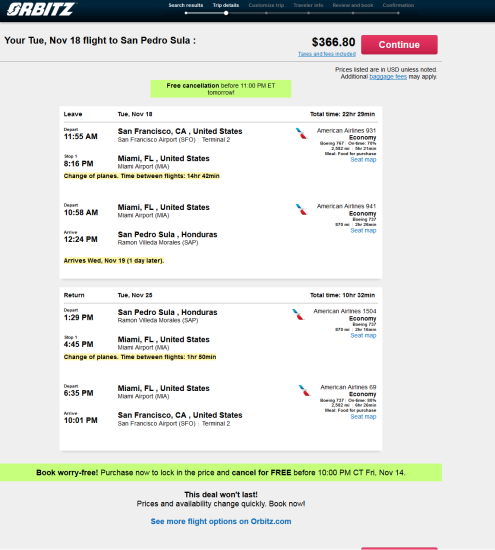Open See more flight options on Orbitz.com
This screenshot has height=550, width=495.
221,521
